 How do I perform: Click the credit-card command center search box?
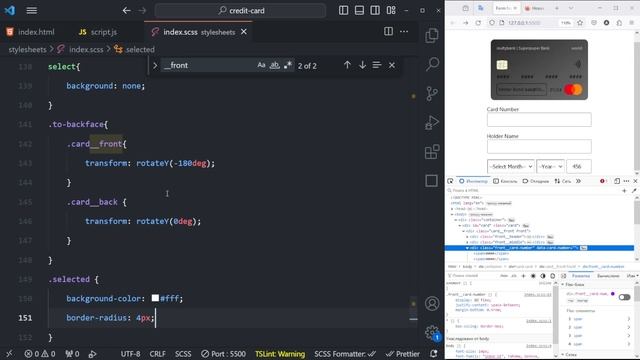pyautogui.click(x=240, y=10)
